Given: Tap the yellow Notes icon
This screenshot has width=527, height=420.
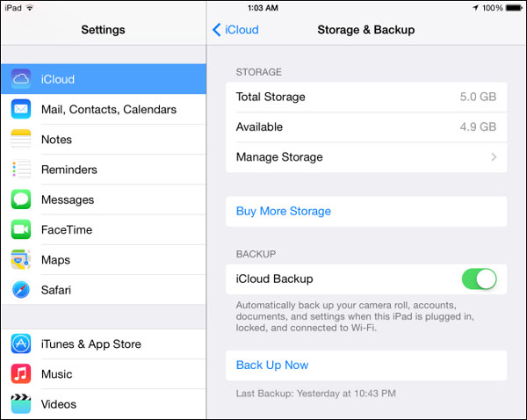Looking at the screenshot, I should (x=21, y=139).
